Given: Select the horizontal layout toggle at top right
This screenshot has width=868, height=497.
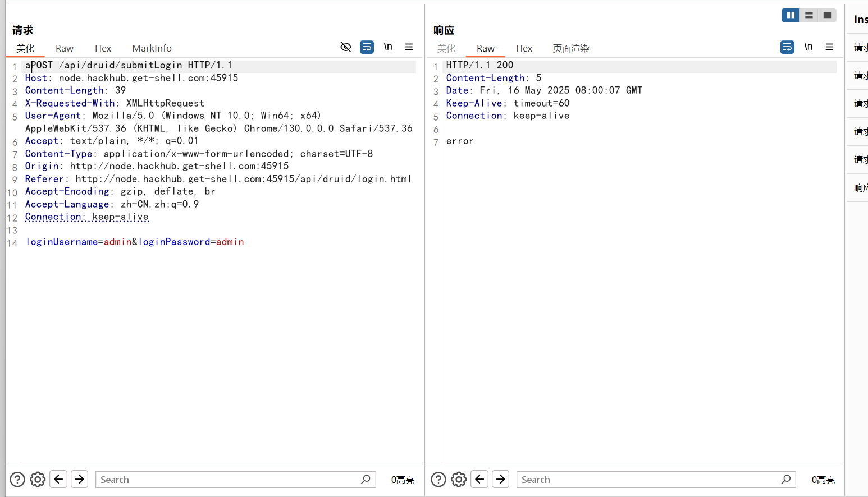Looking at the screenshot, I should click(808, 15).
